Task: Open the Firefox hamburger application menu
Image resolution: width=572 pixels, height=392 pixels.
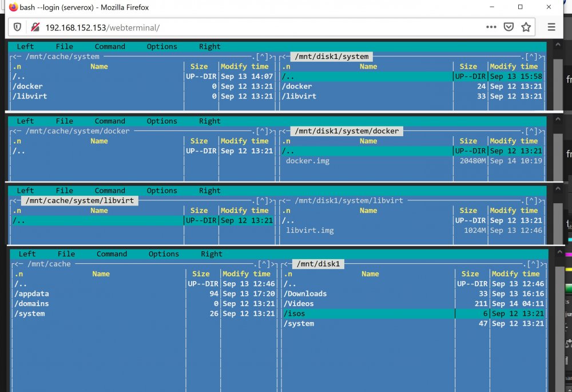Action: 551,27
